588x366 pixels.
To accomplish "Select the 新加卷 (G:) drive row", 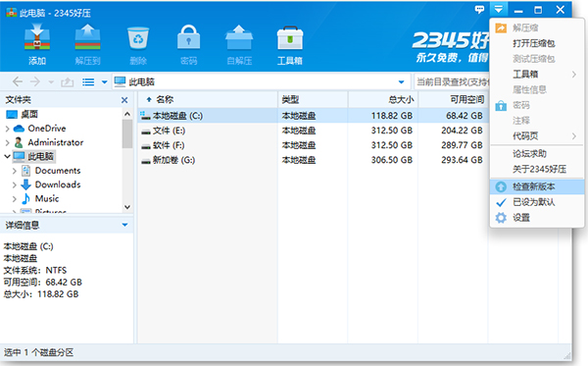I will tap(314, 160).
